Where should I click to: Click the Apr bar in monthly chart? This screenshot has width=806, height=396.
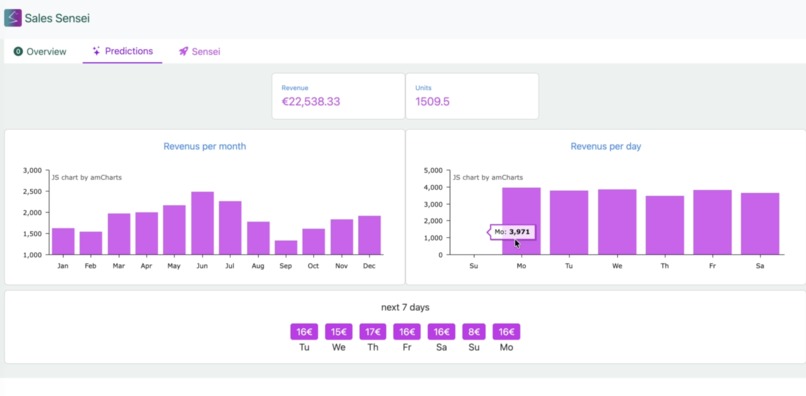click(x=146, y=233)
